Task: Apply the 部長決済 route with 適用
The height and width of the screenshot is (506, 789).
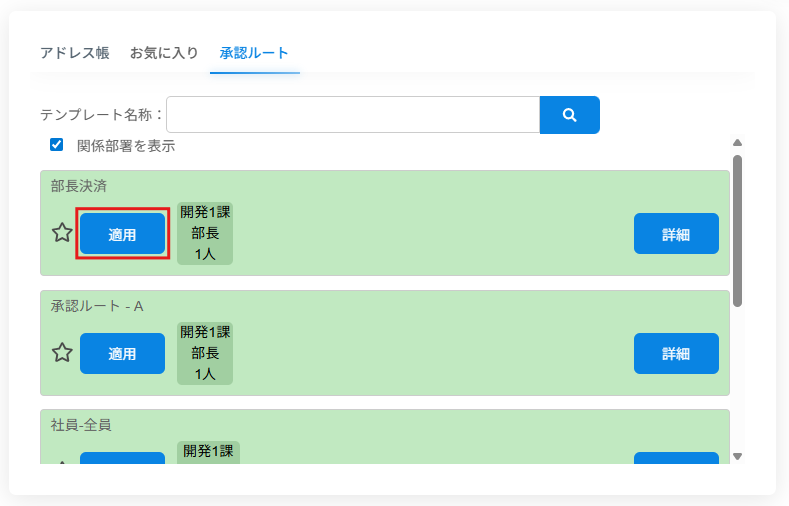Action: (122, 234)
